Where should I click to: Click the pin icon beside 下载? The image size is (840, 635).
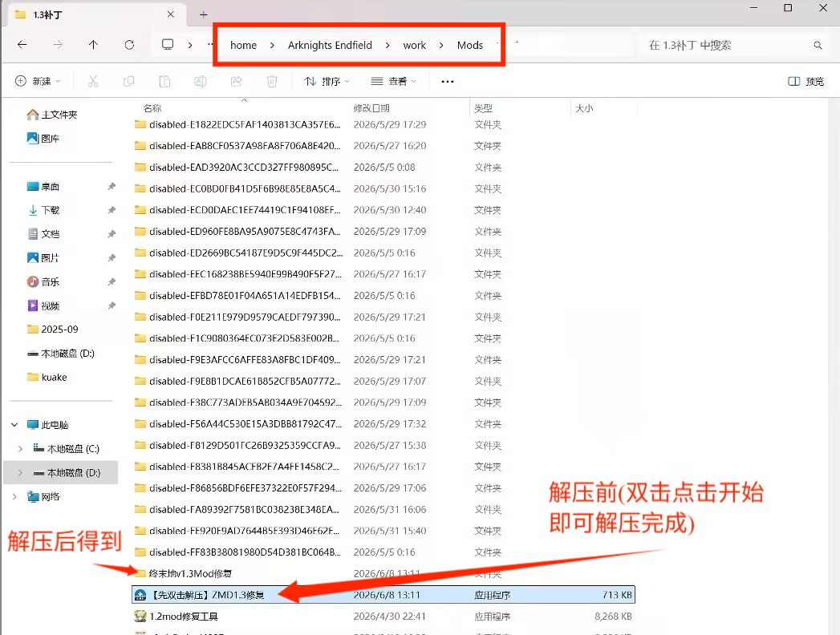(x=112, y=210)
